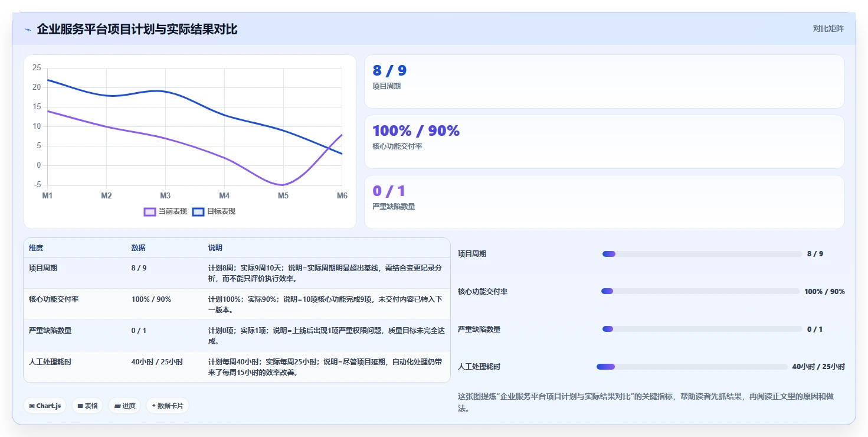868x437 pixels.
Task: Click the 表格 tag chip
Action: (87, 406)
